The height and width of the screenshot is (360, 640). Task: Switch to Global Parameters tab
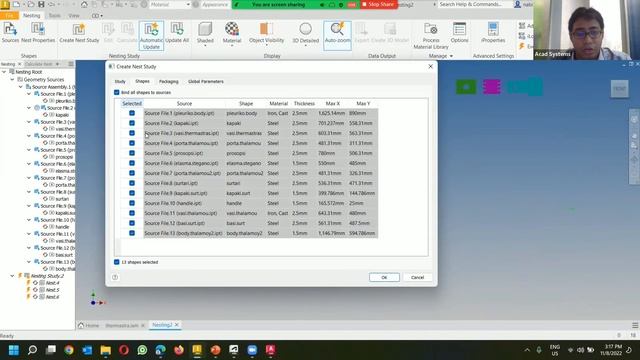pyautogui.click(x=206, y=82)
